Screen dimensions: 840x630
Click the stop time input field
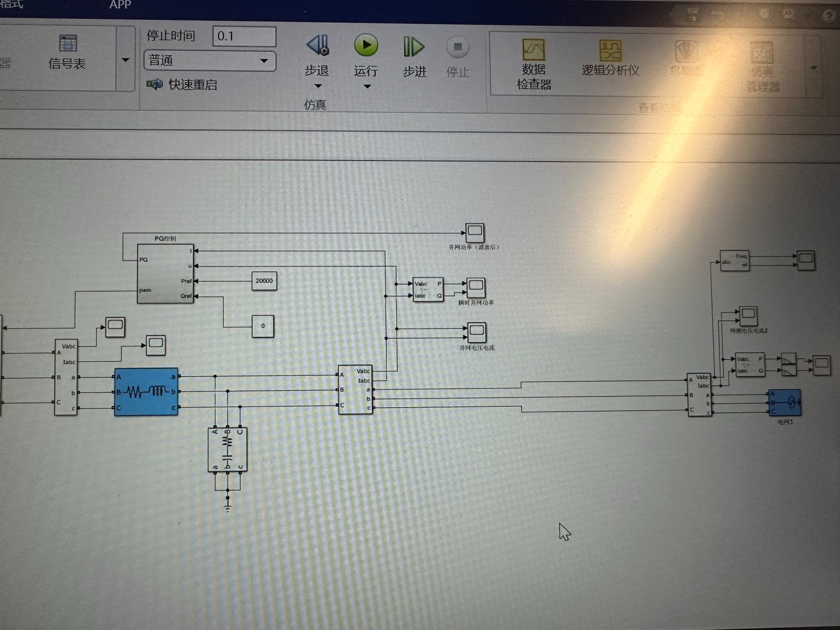244,36
